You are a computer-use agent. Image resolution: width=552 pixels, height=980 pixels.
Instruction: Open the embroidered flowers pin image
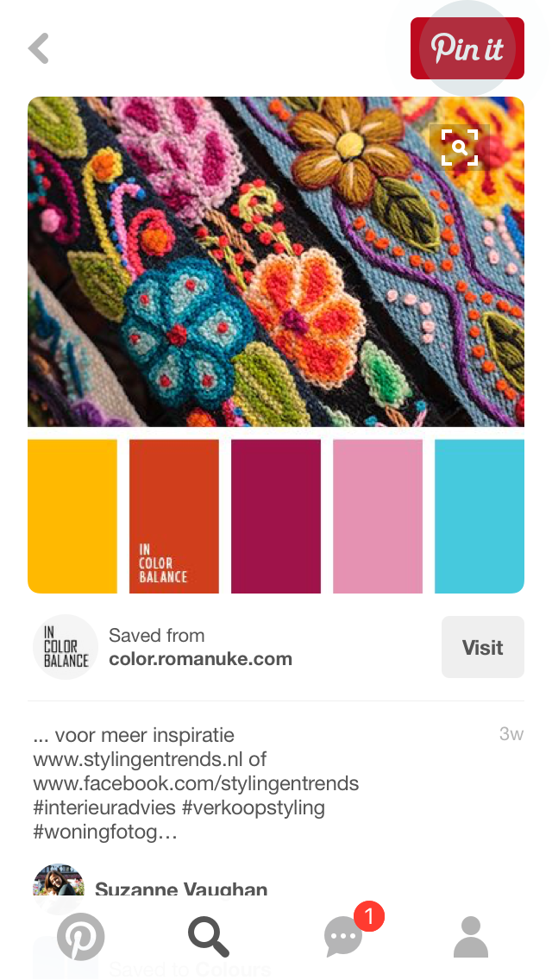(276, 262)
